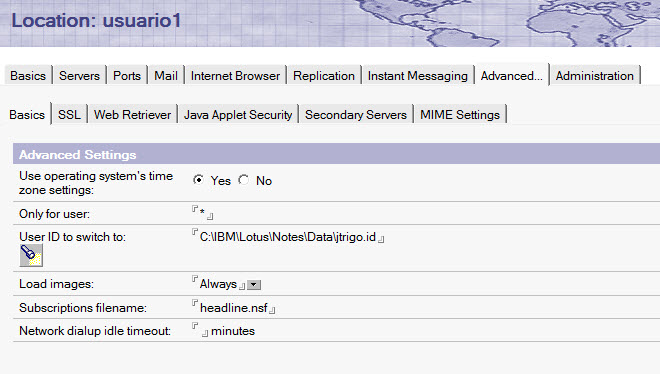Select the Basics sub-tab under Advanced
The width and height of the screenshot is (660, 374).
pyautogui.click(x=27, y=114)
